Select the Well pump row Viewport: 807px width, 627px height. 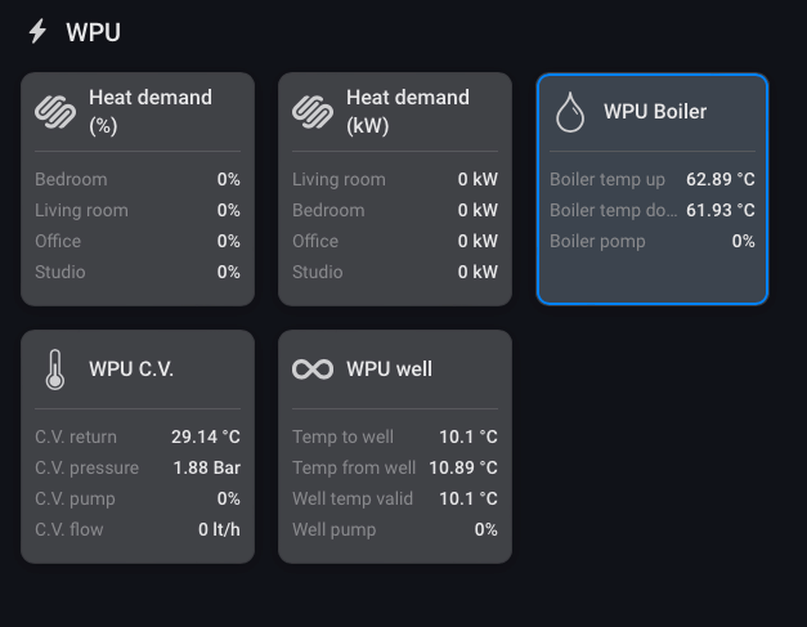(x=395, y=529)
